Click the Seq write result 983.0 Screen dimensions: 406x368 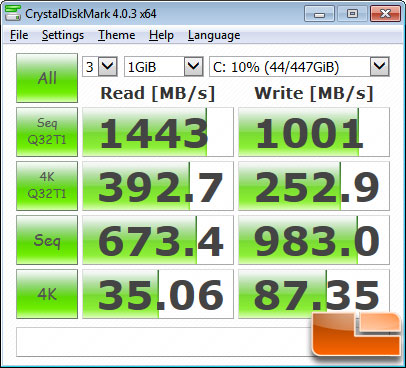coord(314,240)
